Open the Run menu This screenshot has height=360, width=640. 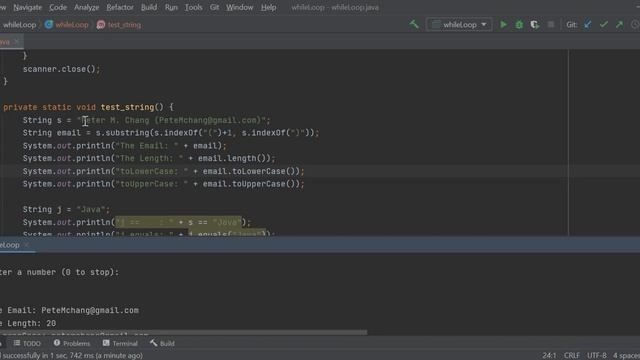[171, 7]
